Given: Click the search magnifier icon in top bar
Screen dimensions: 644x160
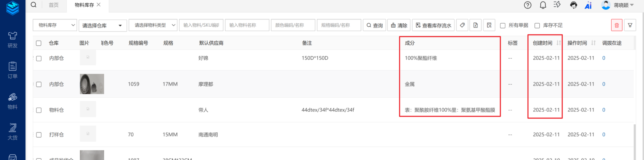Looking at the screenshot, I should [34, 5].
